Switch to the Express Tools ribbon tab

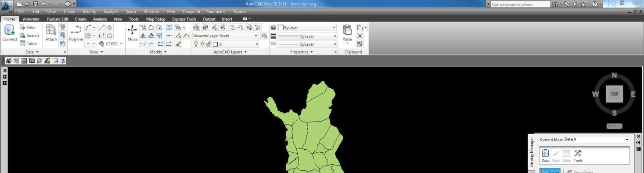click(184, 19)
